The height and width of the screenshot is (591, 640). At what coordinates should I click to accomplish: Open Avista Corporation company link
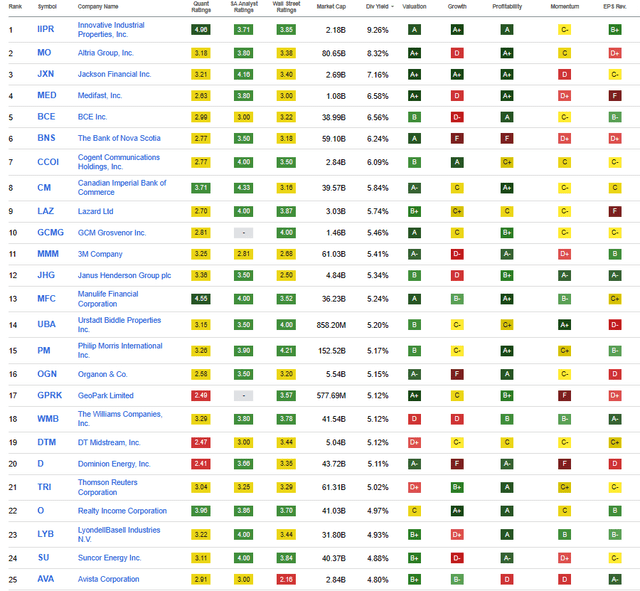109,579
